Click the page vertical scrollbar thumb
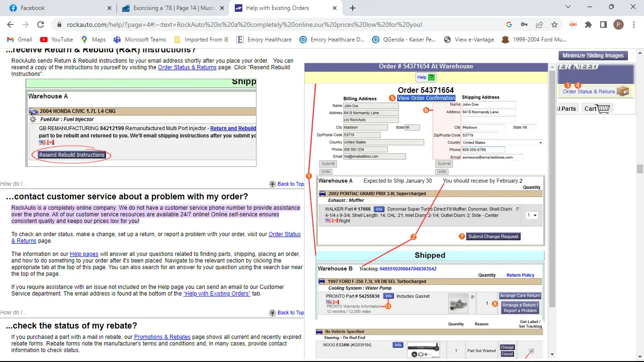The image size is (644, 362). point(640,169)
